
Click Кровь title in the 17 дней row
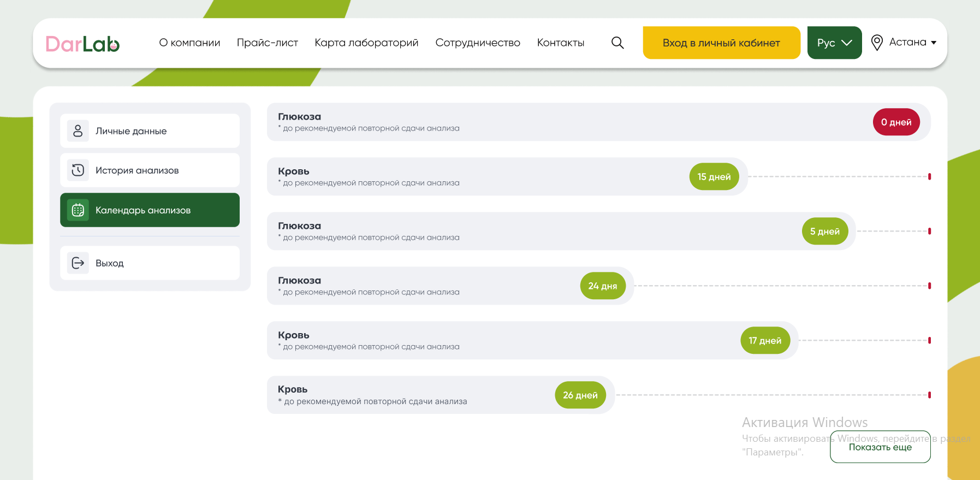pyautogui.click(x=294, y=335)
